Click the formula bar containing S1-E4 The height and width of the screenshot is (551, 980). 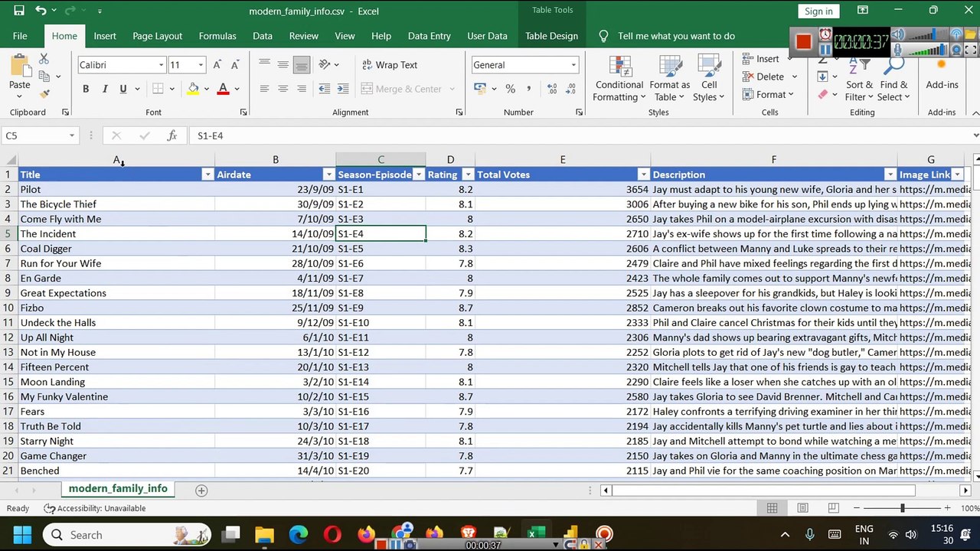click(x=580, y=135)
